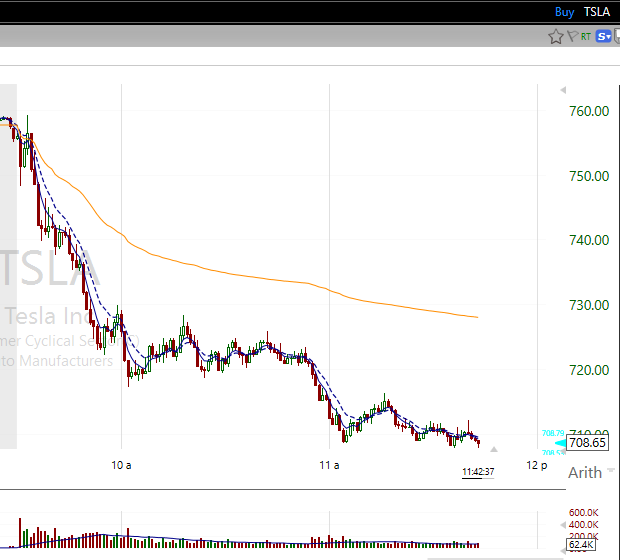This screenshot has height=560, width=620.
Task: Click the 10 a time axis label
Action: 121,465
